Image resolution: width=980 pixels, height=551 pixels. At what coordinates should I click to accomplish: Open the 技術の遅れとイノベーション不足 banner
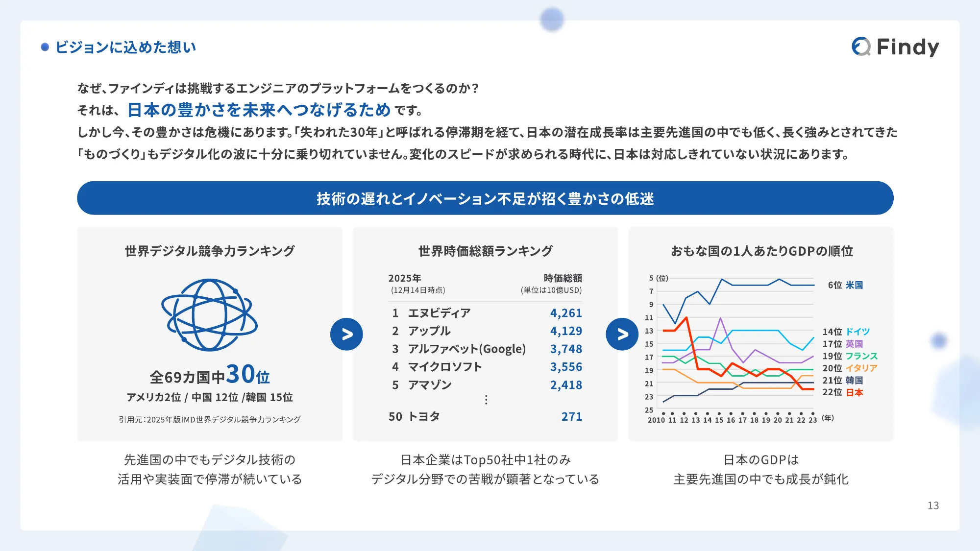(490, 197)
